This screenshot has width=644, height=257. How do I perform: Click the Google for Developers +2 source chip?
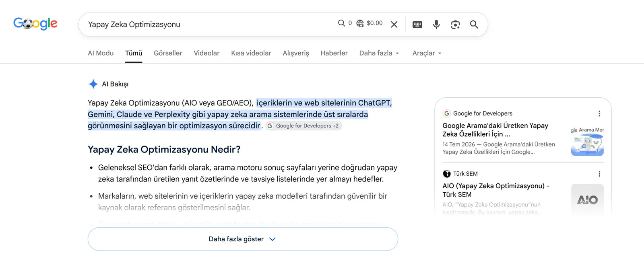point(303,126)
